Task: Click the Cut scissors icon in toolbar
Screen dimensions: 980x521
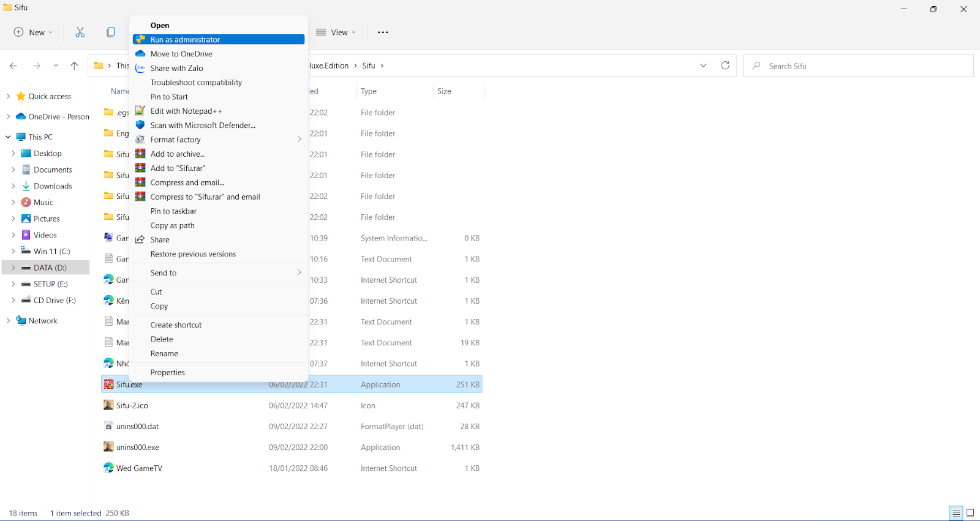Action: [80, 32]
